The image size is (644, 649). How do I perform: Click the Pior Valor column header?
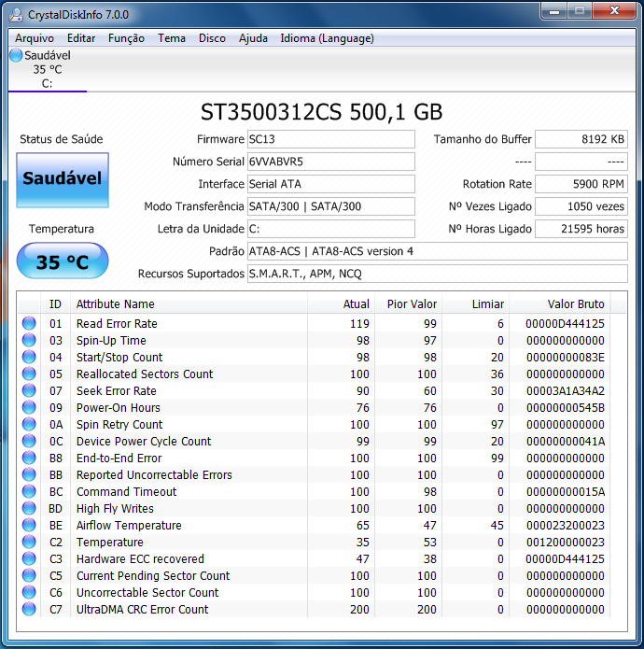click(408, 303)
